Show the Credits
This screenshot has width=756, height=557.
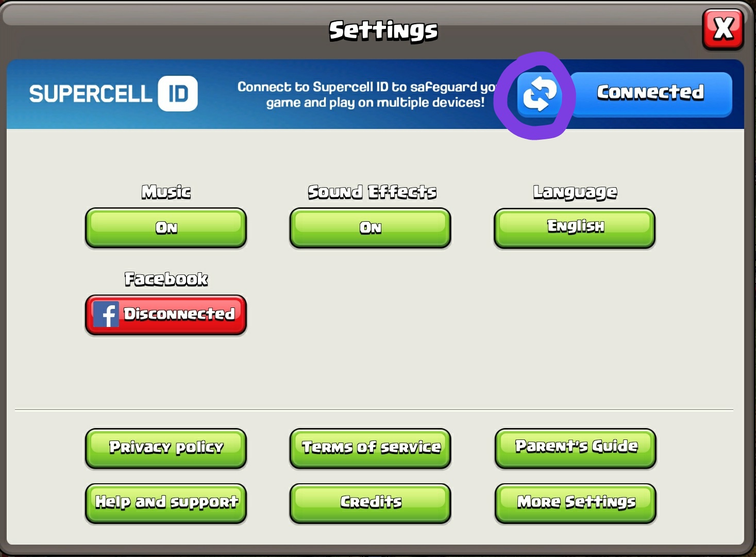(x=370, y=503)
